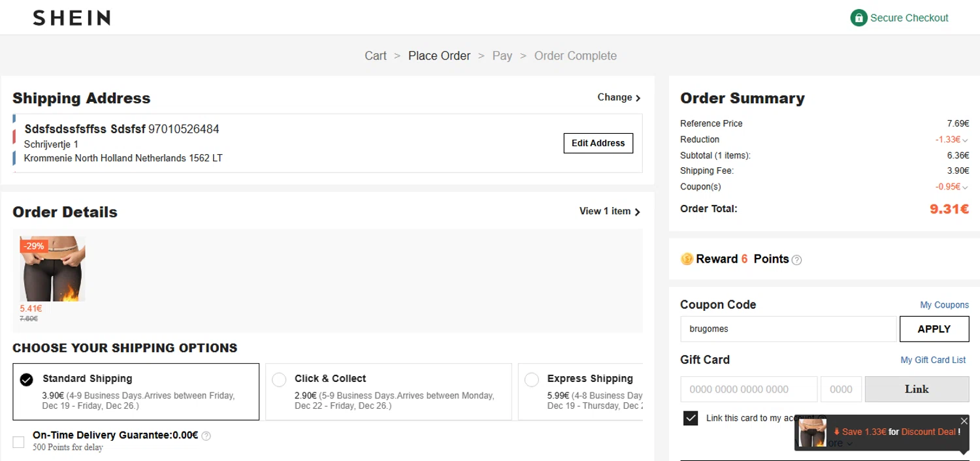This screenshot has height=461, width=980.
Task: Click the orange down-arrow savings icon
Action: point(836,432)
